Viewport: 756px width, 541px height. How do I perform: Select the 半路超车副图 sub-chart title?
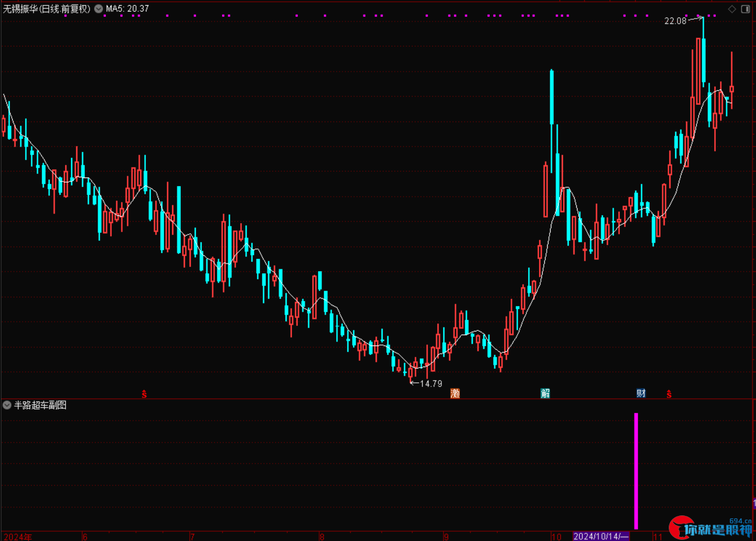40,405
